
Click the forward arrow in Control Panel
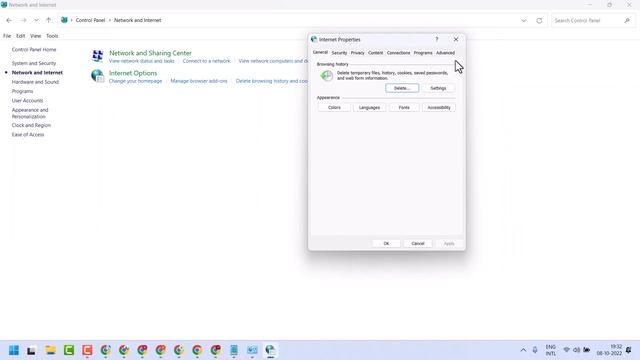pos(23,20)
